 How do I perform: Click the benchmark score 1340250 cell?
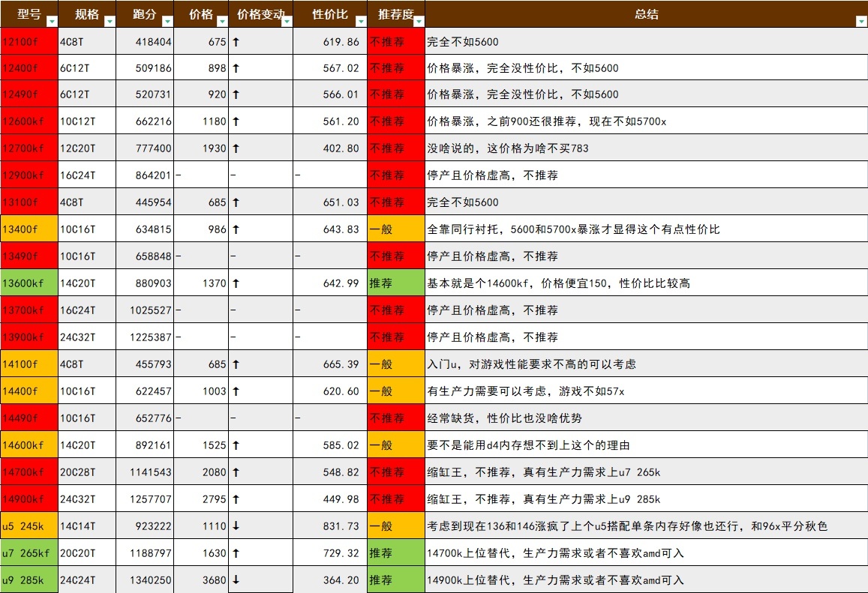pos(145,580)
